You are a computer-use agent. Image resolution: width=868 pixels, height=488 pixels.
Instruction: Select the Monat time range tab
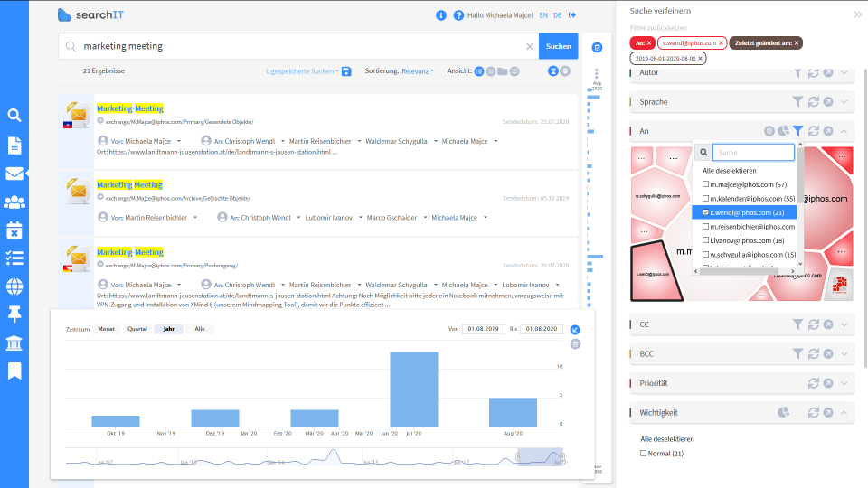(x=107, y=329)
